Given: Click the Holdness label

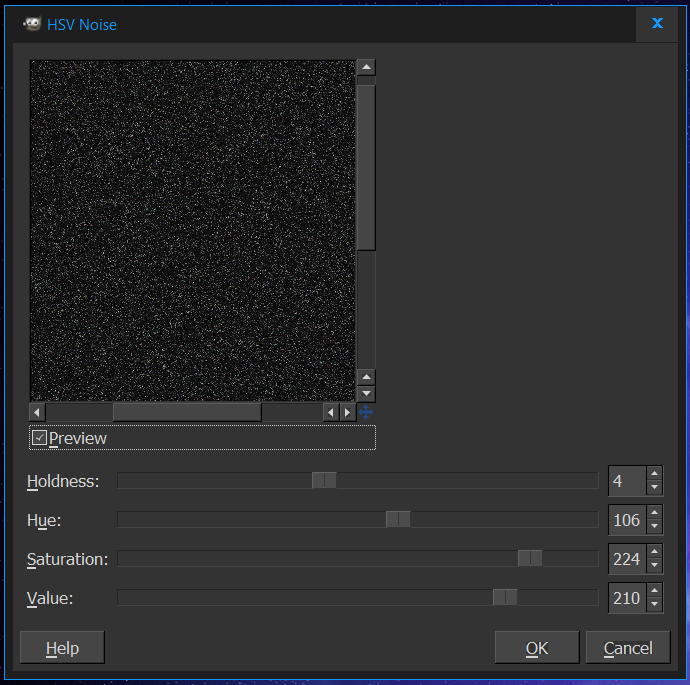Looking at the screenshot, I should (63, 481).
